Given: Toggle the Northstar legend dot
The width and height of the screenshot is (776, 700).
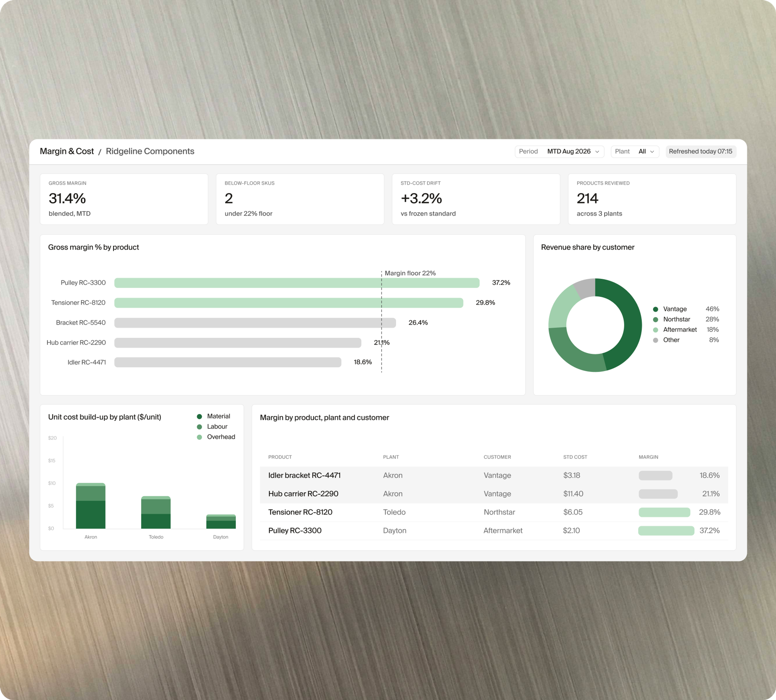Looking at the screenshot, I should pos(655,320).
